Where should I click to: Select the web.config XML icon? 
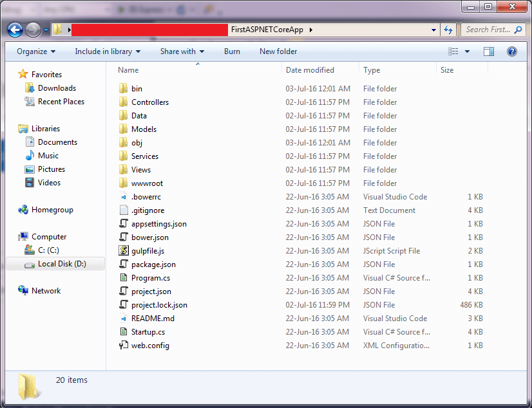[x=124, y=346]
